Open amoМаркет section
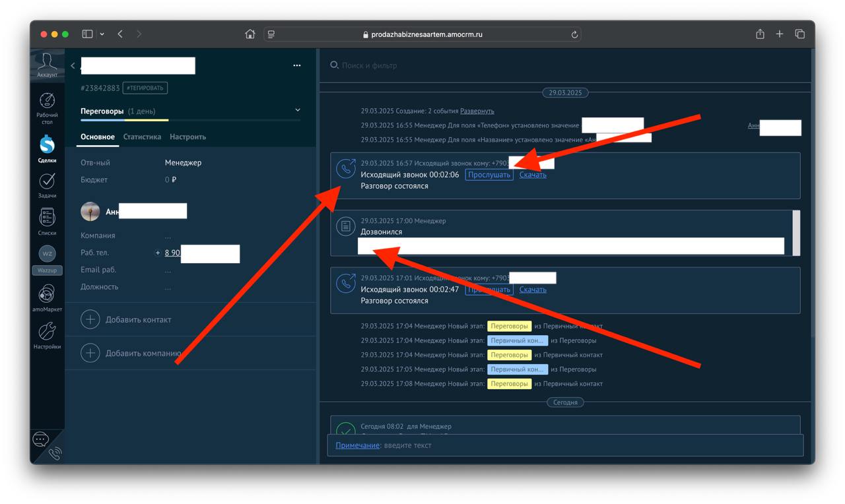The image size is (845, 504). (x=47, y=298)
